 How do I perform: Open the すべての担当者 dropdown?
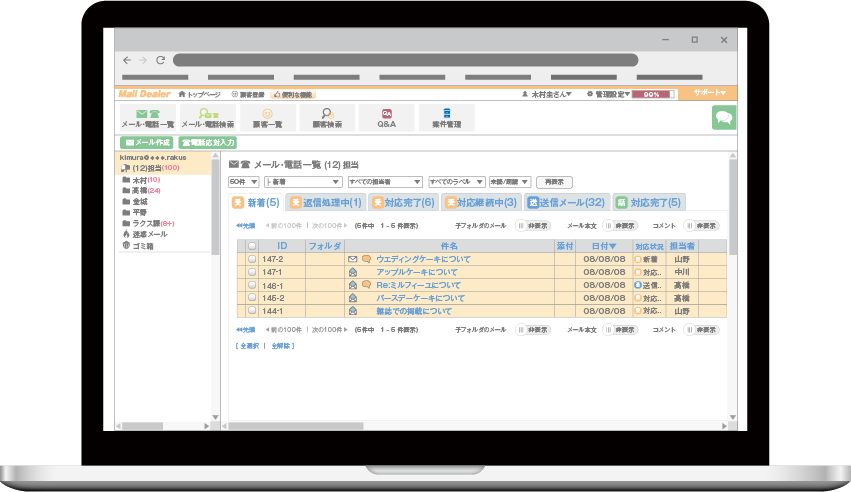coord(385,182)
